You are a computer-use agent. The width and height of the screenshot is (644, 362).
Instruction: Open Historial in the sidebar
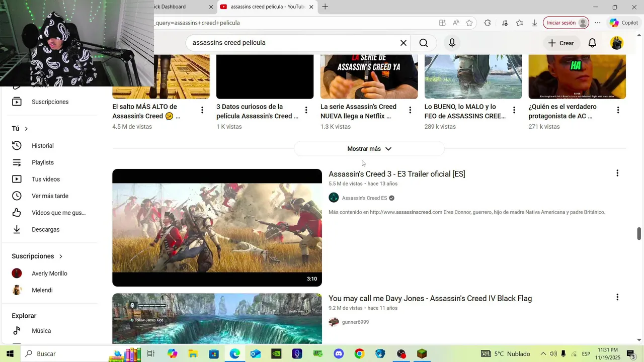[50, 145]
